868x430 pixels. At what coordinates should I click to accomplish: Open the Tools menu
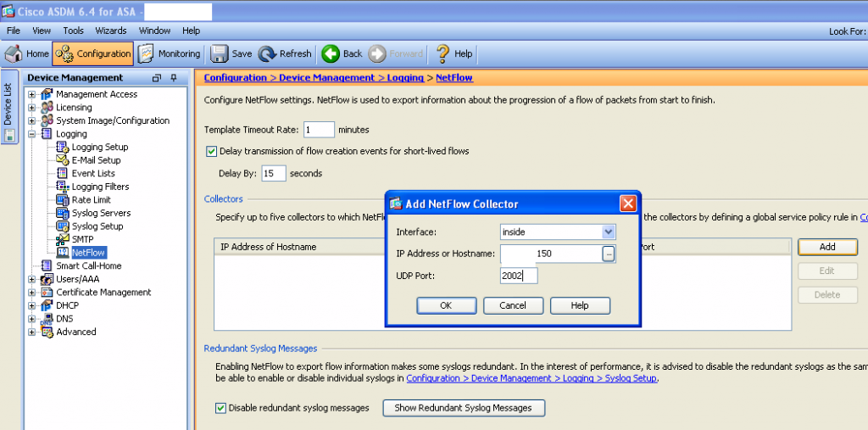coord(73,31)
